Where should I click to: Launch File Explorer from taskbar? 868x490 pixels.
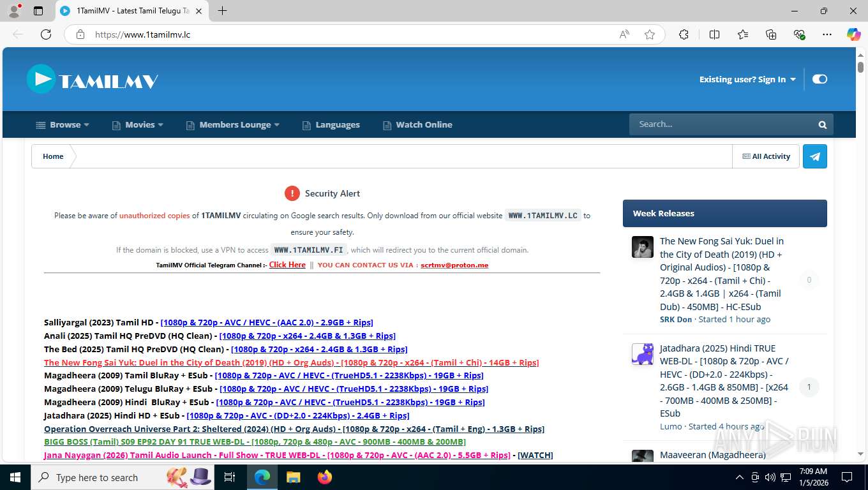[293, 477]
